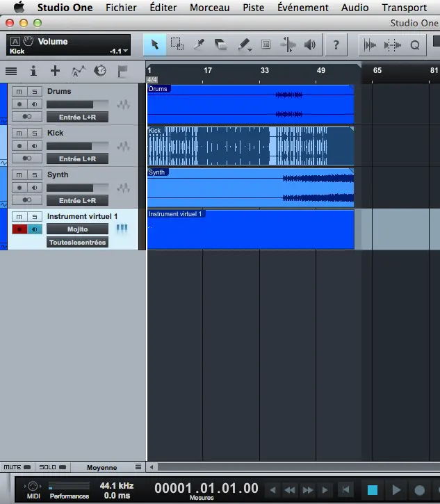Open Drums track Entrée L+R input selector
The width and height of the screenshot is (440, 504).
[x=77, y=117]
